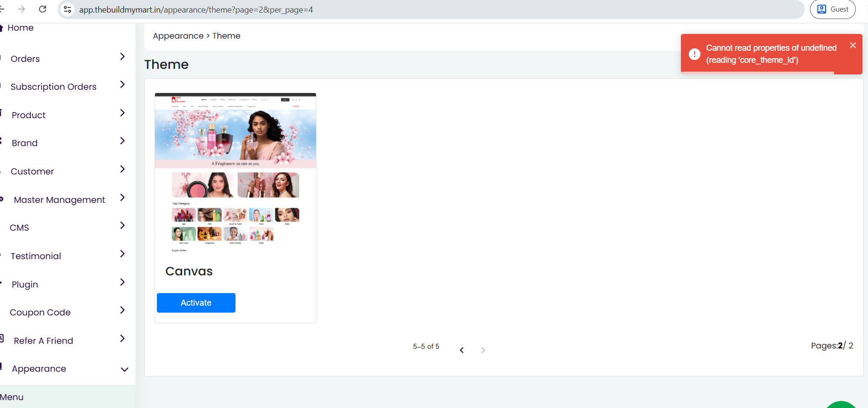Image resolution: width=868 pixels, height=408 pixels.
Task: Click the Appearance breadcrumb link
Action: coord(178,36)
